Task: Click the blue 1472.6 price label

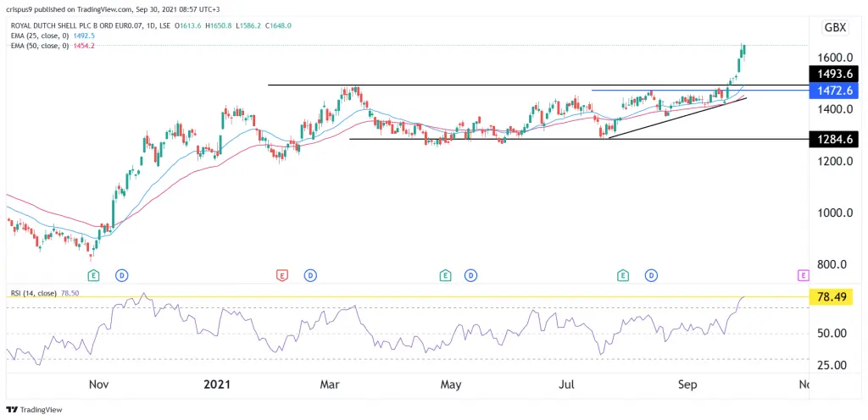Action: coord(836,90)
